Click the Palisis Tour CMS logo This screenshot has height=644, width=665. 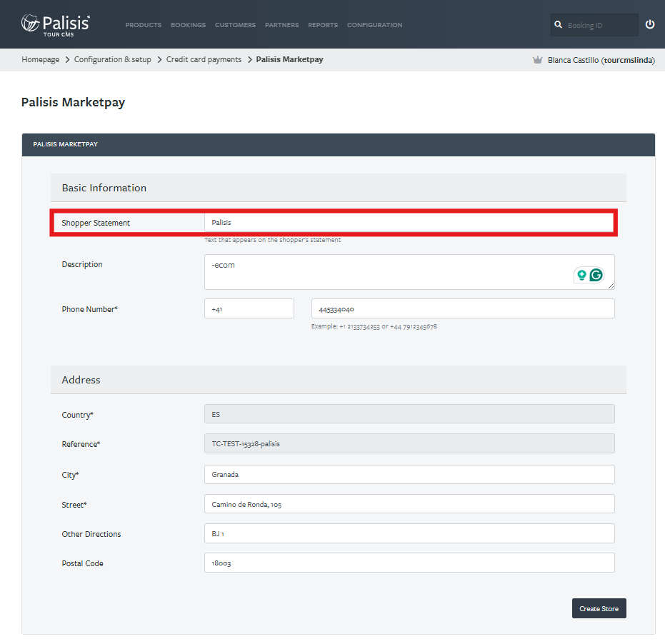(56, 25)
